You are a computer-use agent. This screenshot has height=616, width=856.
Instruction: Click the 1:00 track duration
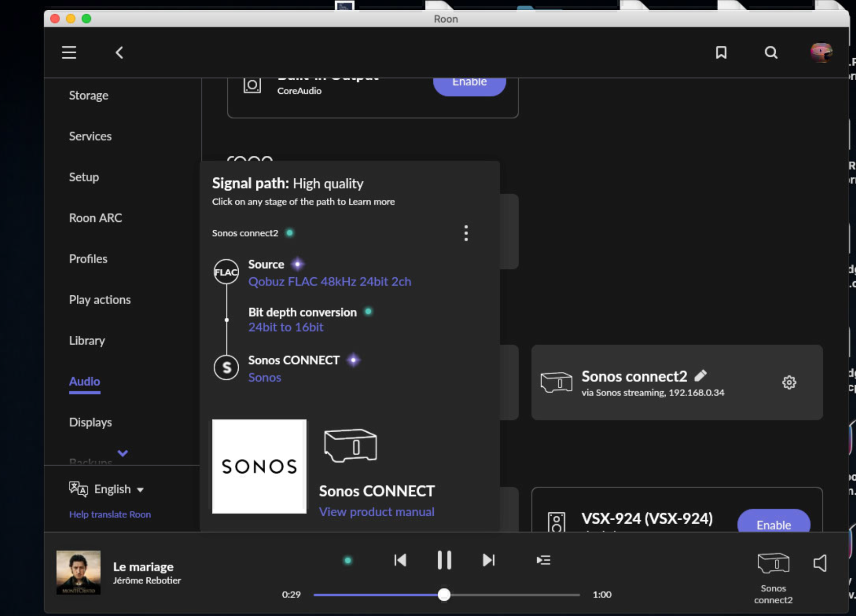point(602,594)
